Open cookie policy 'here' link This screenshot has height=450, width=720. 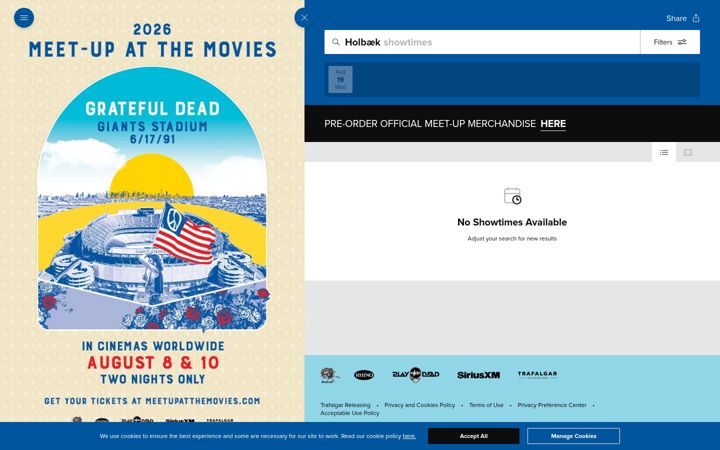pos(409,436)
